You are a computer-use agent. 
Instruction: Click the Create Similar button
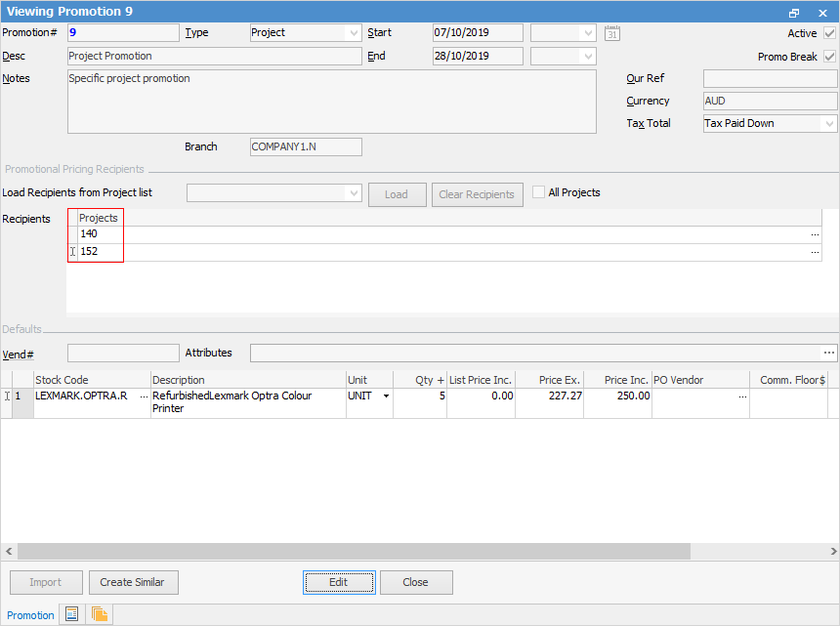coord(133,582)
